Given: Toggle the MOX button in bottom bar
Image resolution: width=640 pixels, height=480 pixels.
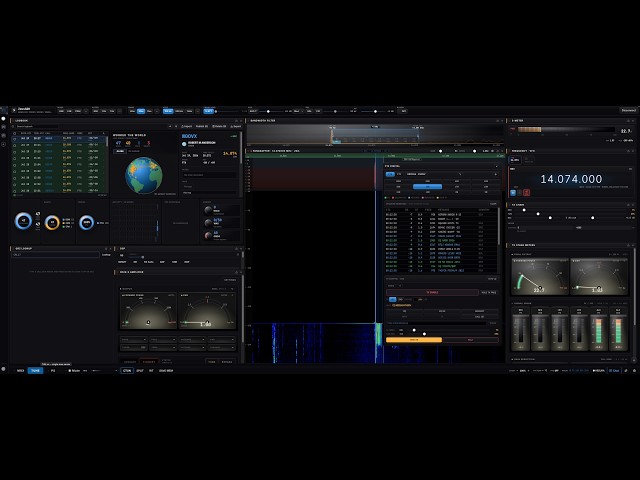Looking at the screenshot, I should (x=20, y=371).
